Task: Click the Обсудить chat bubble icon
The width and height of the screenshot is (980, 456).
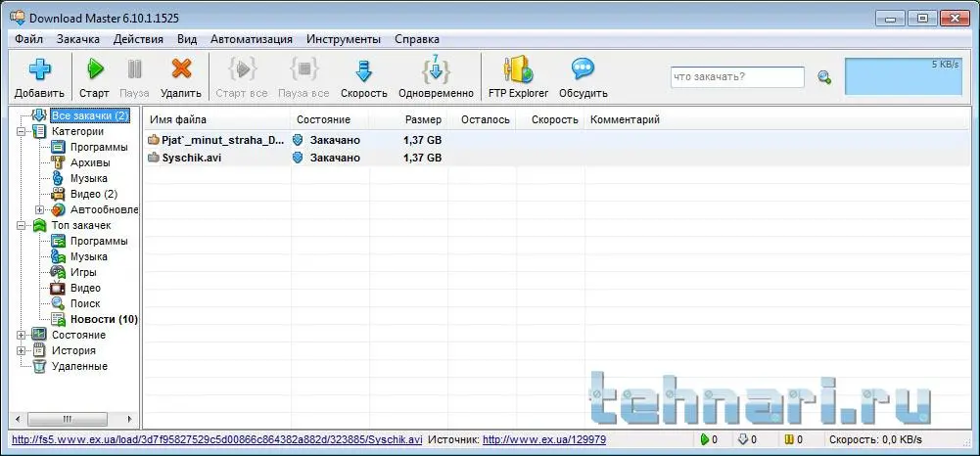Action: 583,68
